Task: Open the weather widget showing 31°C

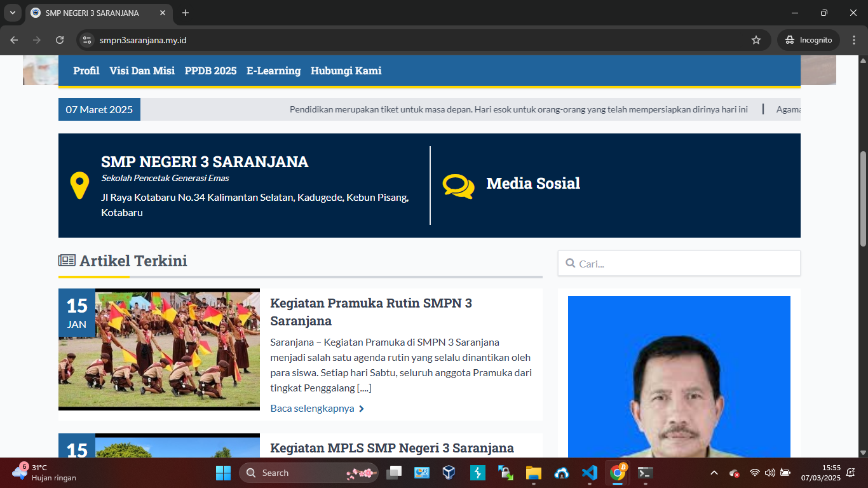Action: (x=44, y=473)
